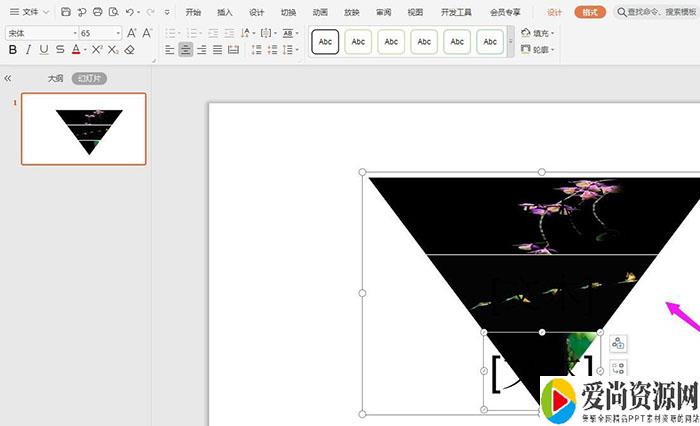Open the 插入 ribbon tab

coord(225,12)
